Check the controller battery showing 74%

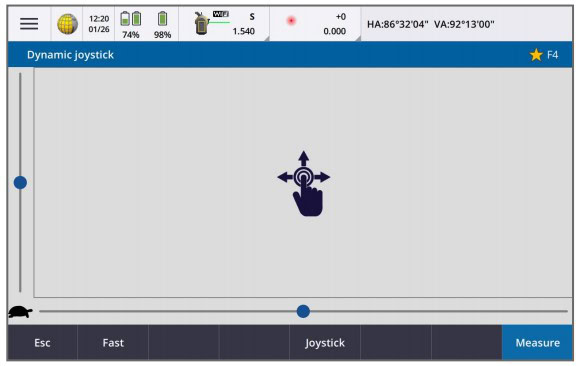[131, 25]
